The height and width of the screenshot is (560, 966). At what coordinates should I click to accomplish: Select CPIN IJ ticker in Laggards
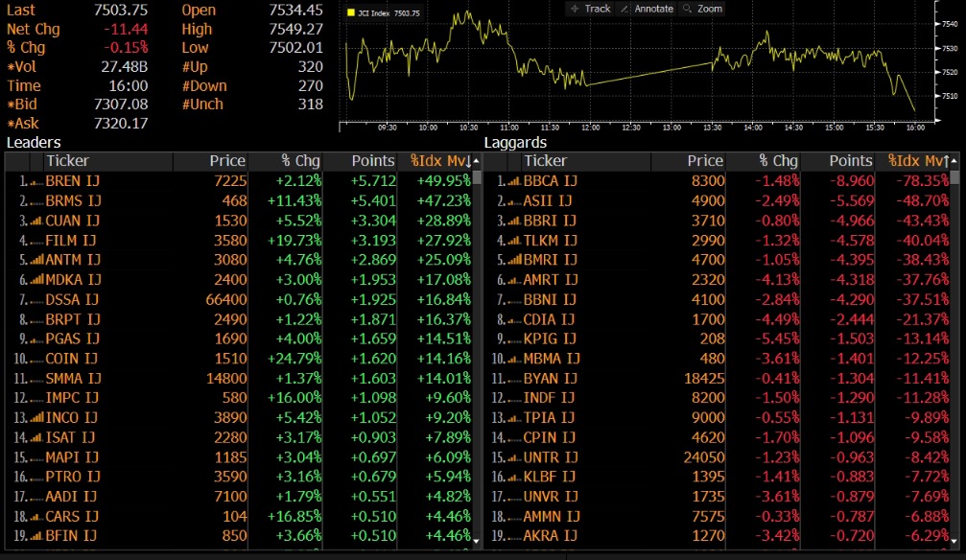coord(550,438)
